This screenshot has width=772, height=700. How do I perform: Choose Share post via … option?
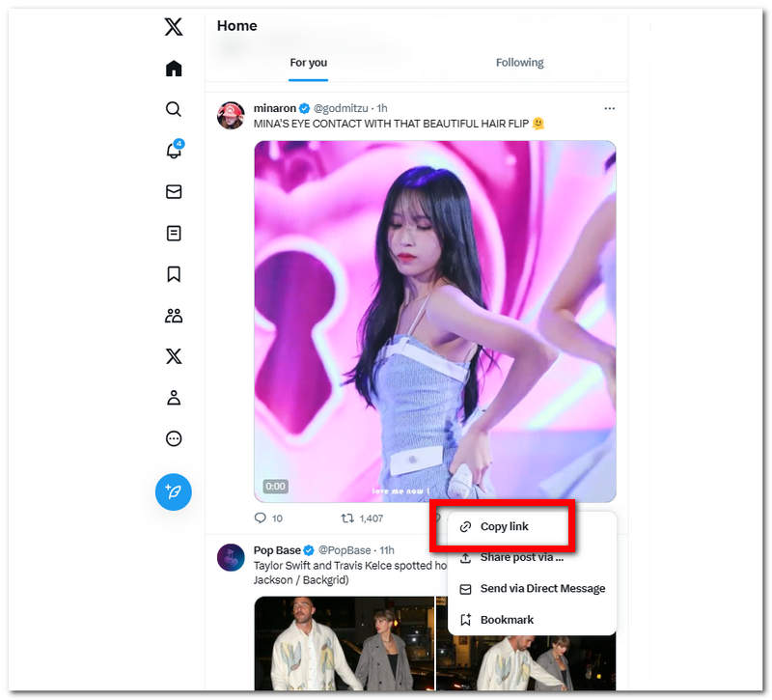(532, 558)
